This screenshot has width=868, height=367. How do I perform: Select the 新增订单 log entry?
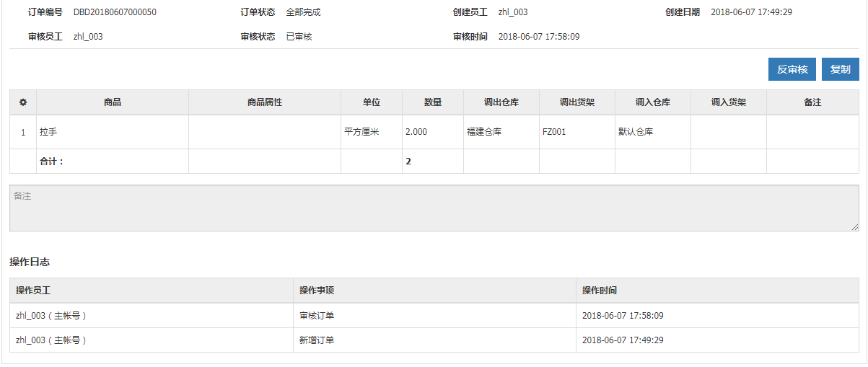(x=317, y=340)
